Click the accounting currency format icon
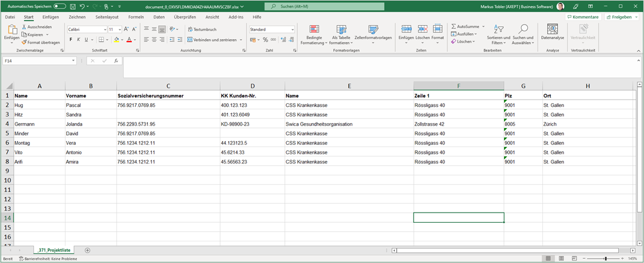The image size is (644, 263). tap(253, 40)
